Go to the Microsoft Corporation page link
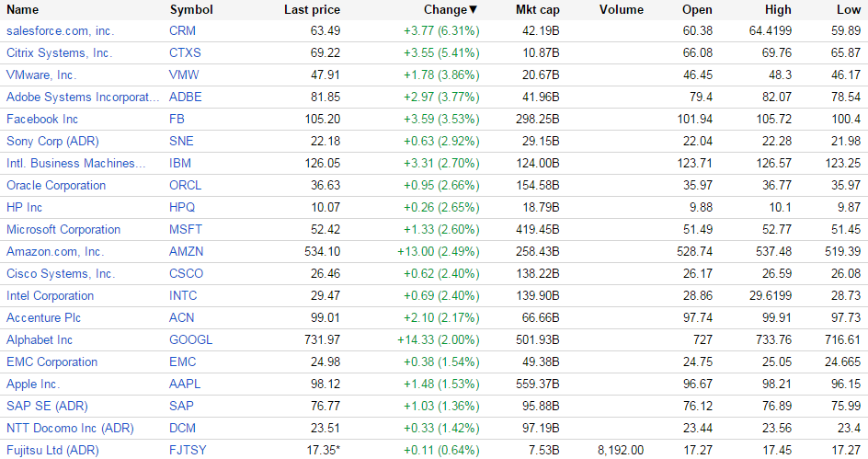Screen dimensions: 868x459 [x=63, y=229]
